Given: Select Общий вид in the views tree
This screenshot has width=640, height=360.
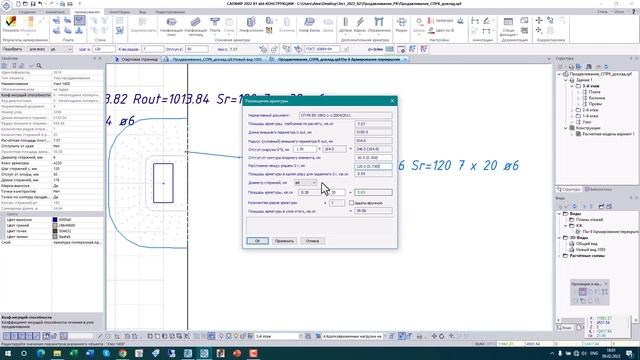Looking at the screenshot, I should pyautogui.click(x=587, y=244).
